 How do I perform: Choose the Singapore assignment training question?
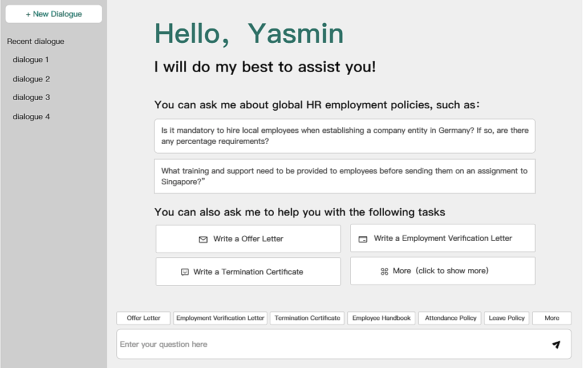pyautogui.click(x=344, y=176)
